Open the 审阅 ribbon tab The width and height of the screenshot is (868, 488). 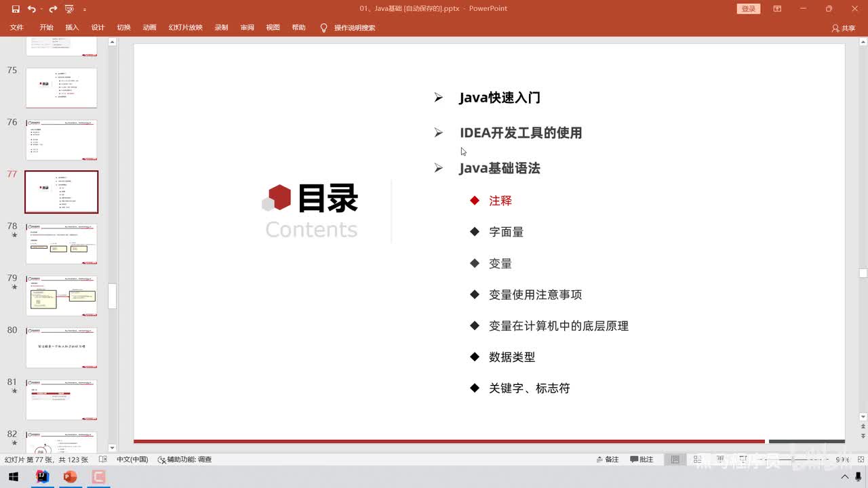[x=247, y=28]
